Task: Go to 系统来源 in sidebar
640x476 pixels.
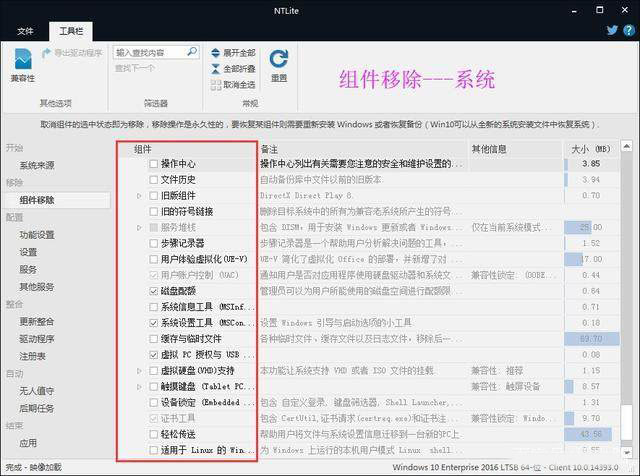Action: coord(37,165)
